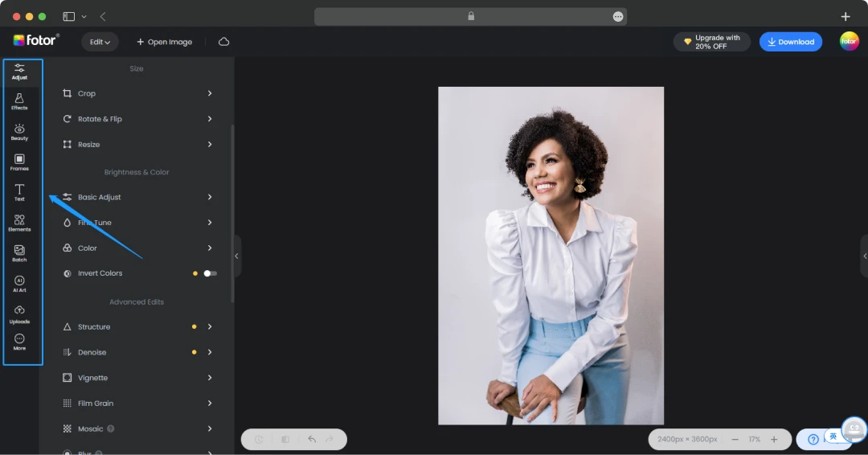Viewport: 868px width, 455px height.
Task: Select the Text tool in sidebar
Action: click(x=19, y=193)
